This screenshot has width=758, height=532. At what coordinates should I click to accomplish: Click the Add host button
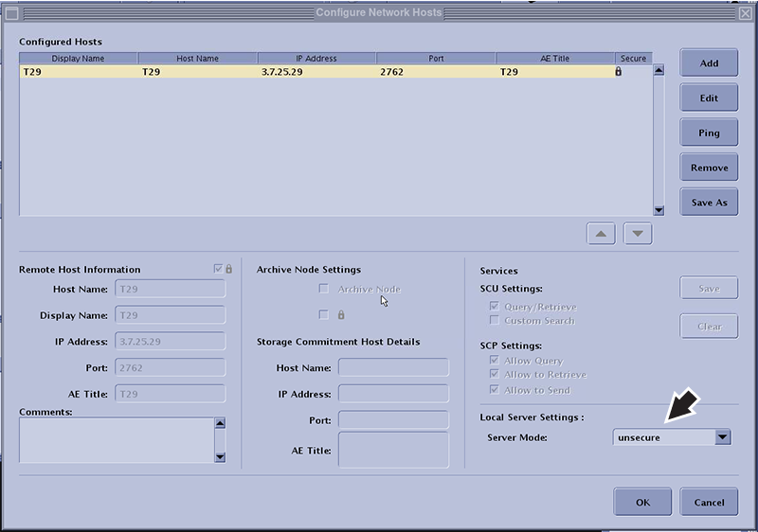pos(709,63)
